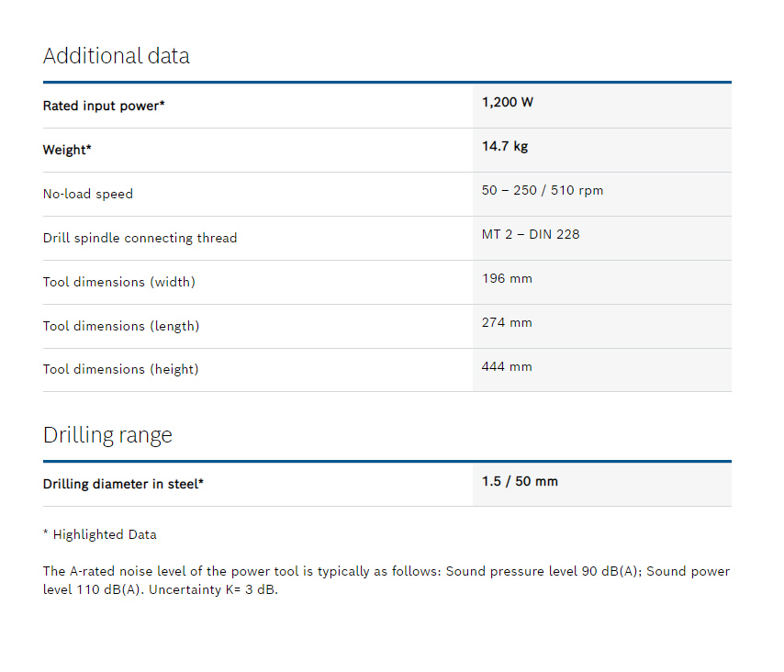Click the 14.7 kg weight value
784x672 pixels.
tap(504, 146)
